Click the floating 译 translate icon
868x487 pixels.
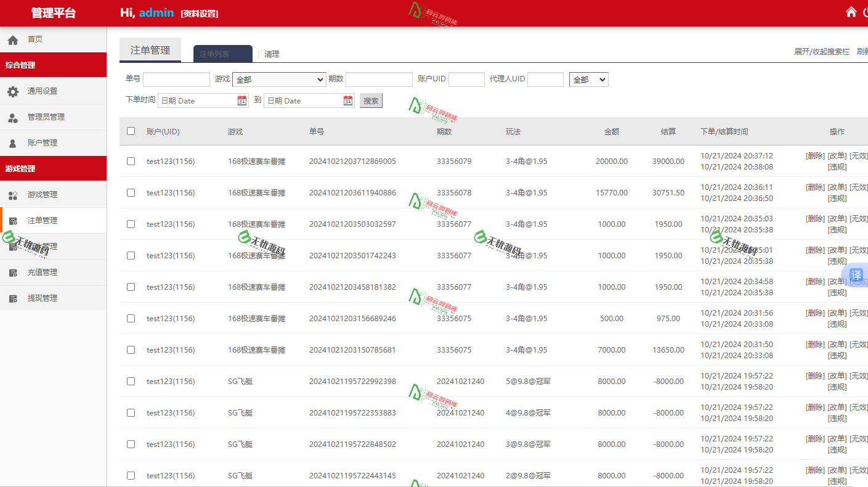click(x=856, y=276)
